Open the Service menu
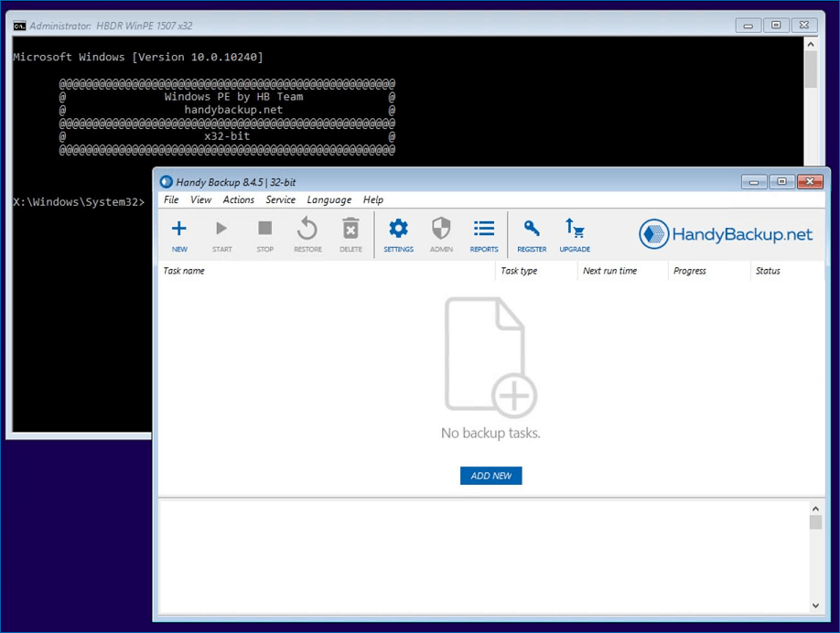The image size is (840, 633). coord(281,199)
